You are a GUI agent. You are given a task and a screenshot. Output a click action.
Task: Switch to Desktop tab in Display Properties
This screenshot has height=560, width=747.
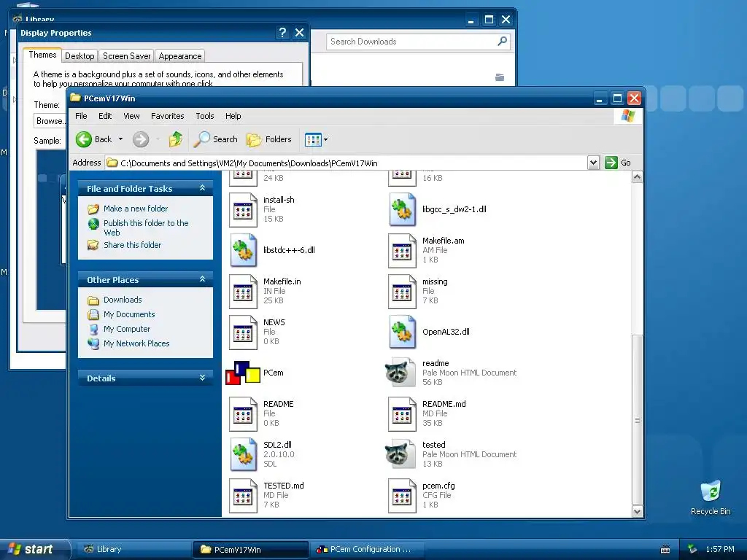coord(80,55)
